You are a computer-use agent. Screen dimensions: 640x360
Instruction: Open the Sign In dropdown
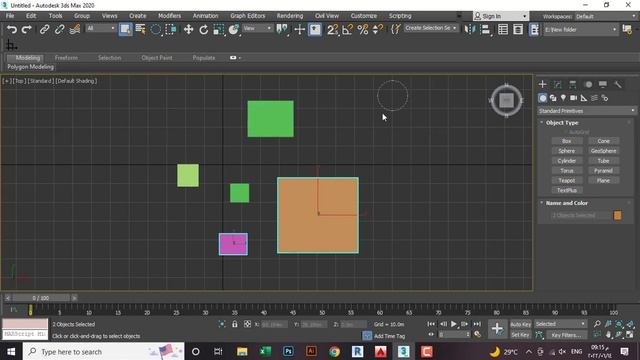[500, 16]
